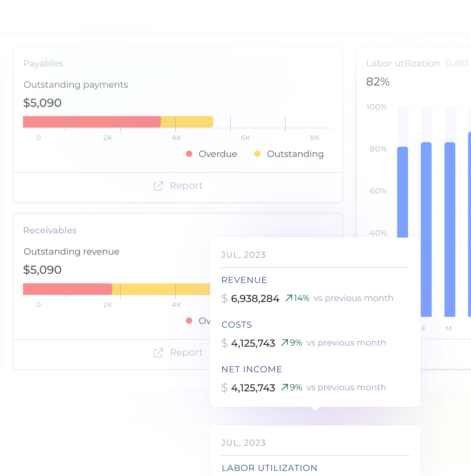Click the 60% axis label on labor chart
471x476 pixels.
click(378, 191)
